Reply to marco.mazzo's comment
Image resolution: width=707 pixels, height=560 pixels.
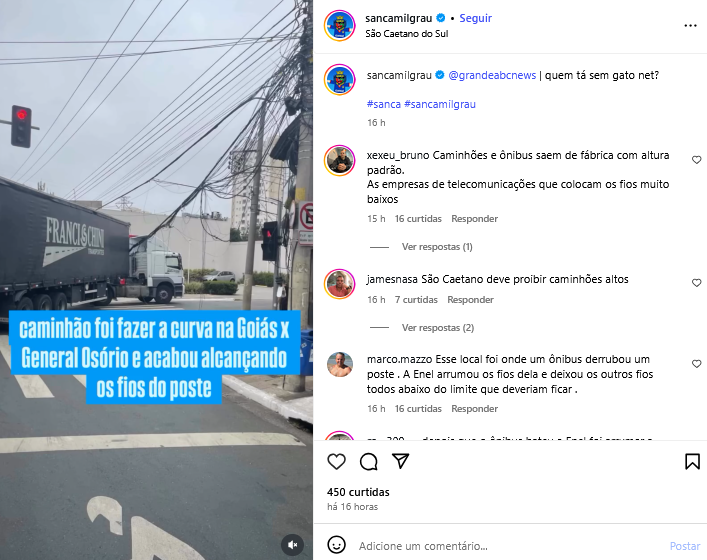(x=474, y=409)
